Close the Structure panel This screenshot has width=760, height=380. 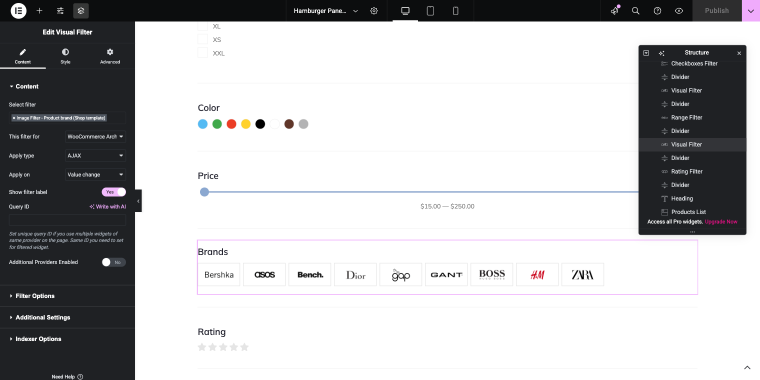739,53
